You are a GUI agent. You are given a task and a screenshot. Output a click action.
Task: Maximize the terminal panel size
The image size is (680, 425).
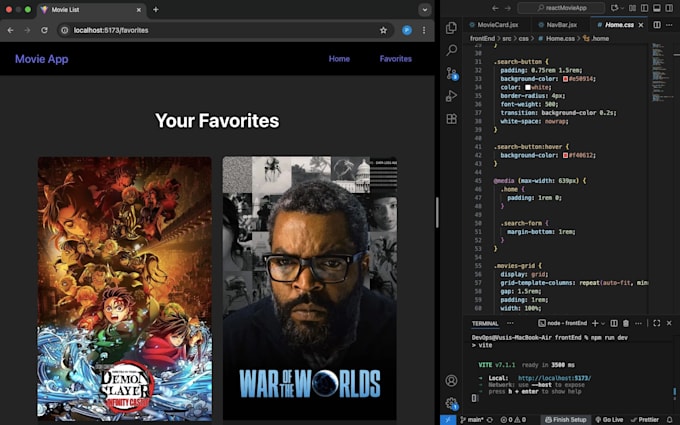[x=657, y=323]
